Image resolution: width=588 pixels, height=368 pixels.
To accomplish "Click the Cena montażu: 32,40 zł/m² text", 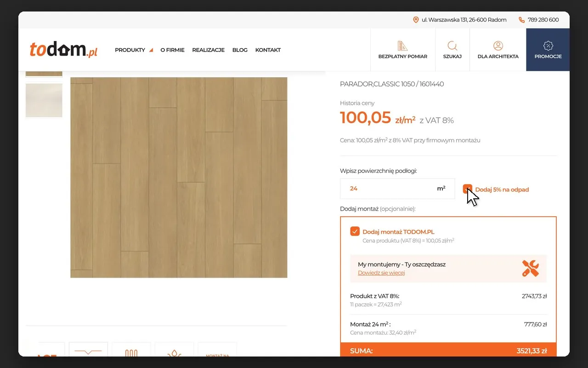I will click(383, 332).
